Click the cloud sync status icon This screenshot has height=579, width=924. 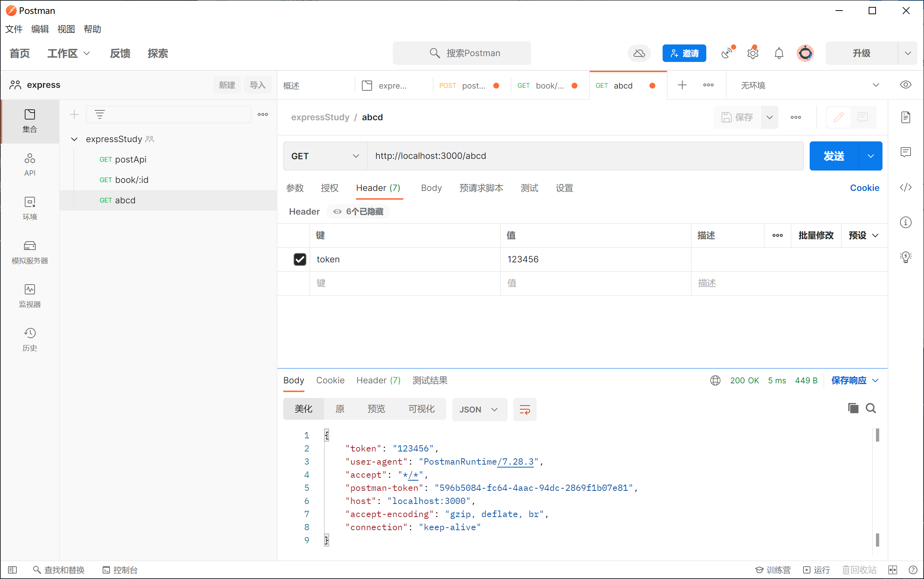[x=639, y=53]
